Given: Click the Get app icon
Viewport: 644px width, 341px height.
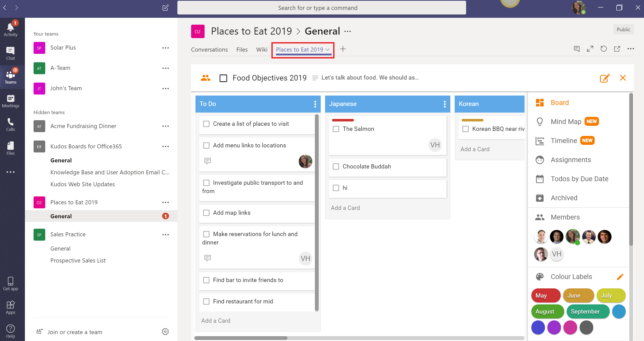Looking at the screenshot, I should [x=10, y=284].
